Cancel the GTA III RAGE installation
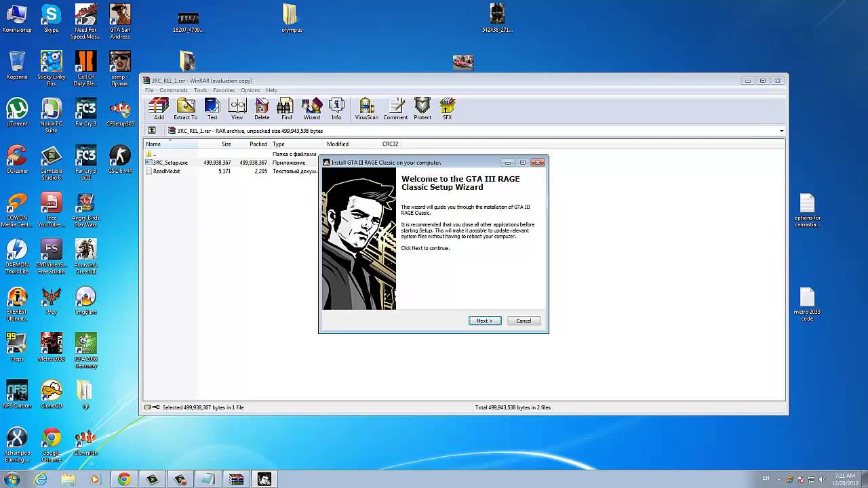Viewport: 868px width, 488px height. click(x=524, y=321)
